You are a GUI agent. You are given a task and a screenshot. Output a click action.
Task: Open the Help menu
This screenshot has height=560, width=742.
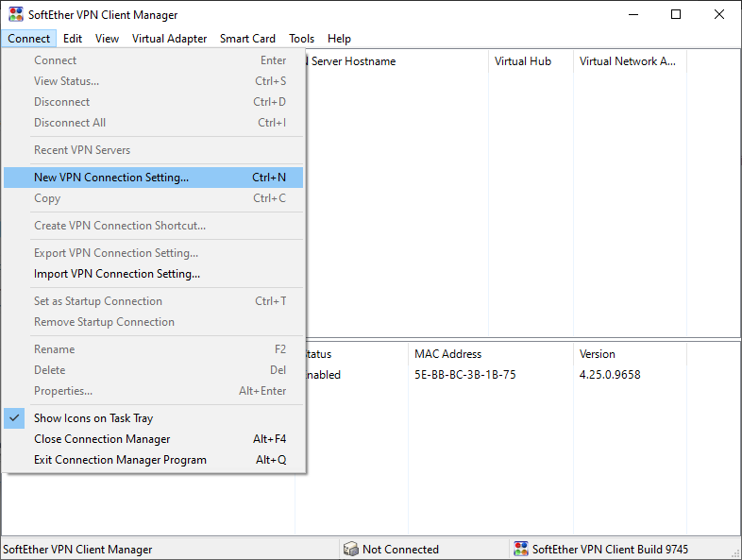339,39
